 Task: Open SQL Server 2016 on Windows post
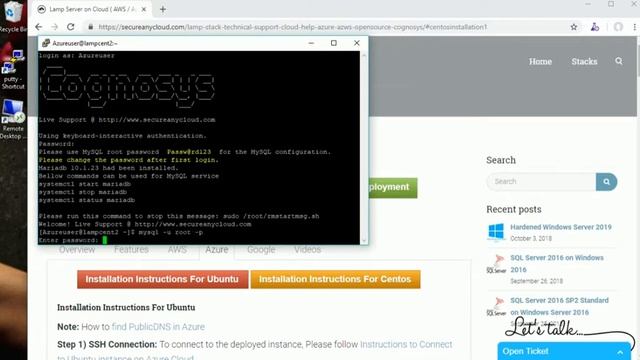[x=557, y=264]
